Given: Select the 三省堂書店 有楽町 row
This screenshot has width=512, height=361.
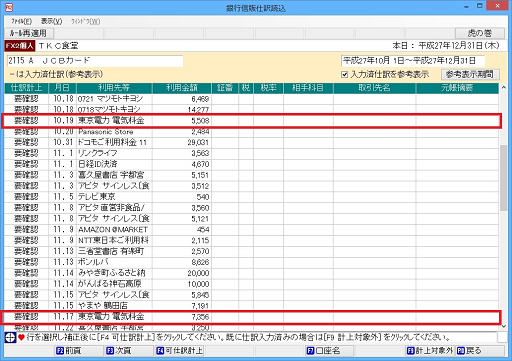Looking at the screenshot, I should click(252, 251).
